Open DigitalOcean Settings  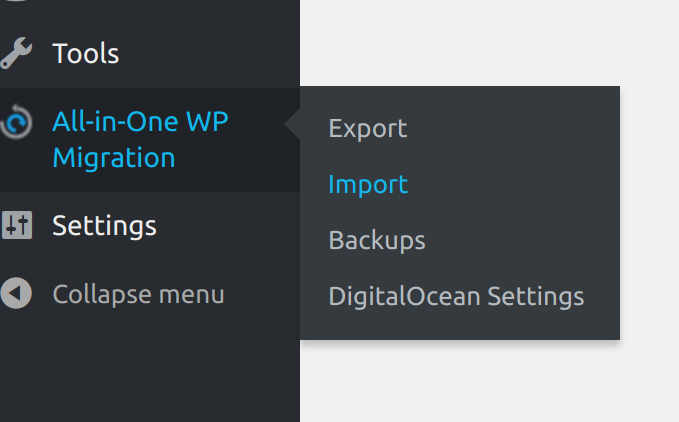(456, 296)
